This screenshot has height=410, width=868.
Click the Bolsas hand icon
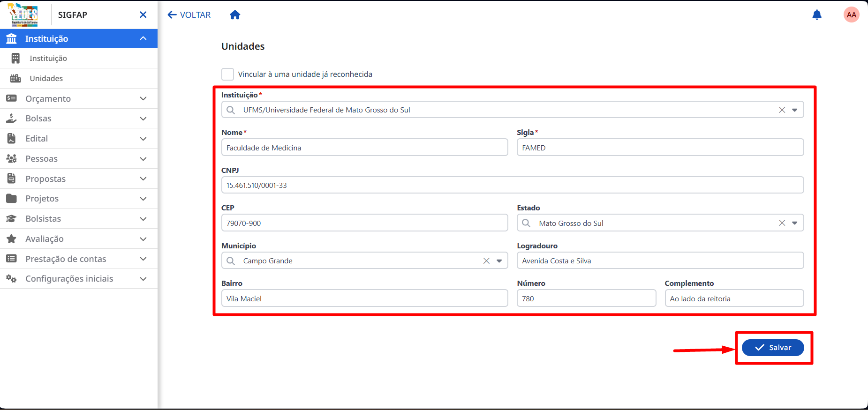[x=12, y=119]
